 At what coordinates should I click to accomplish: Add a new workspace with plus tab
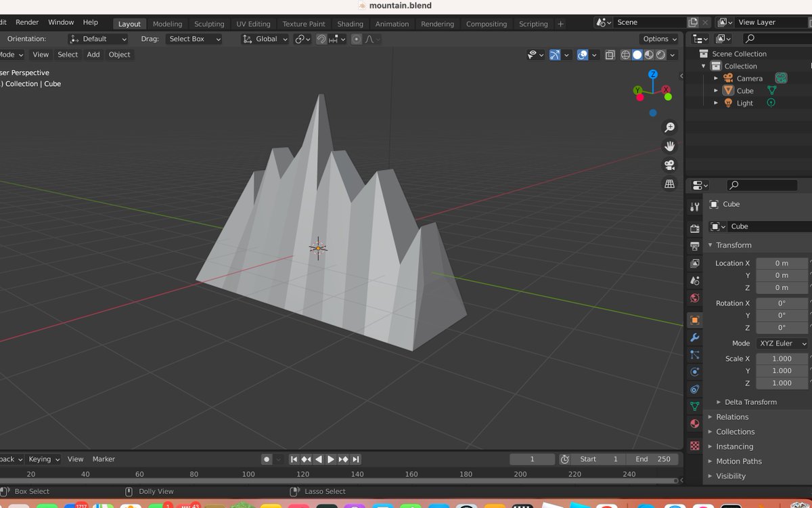(x=560, y=24)
